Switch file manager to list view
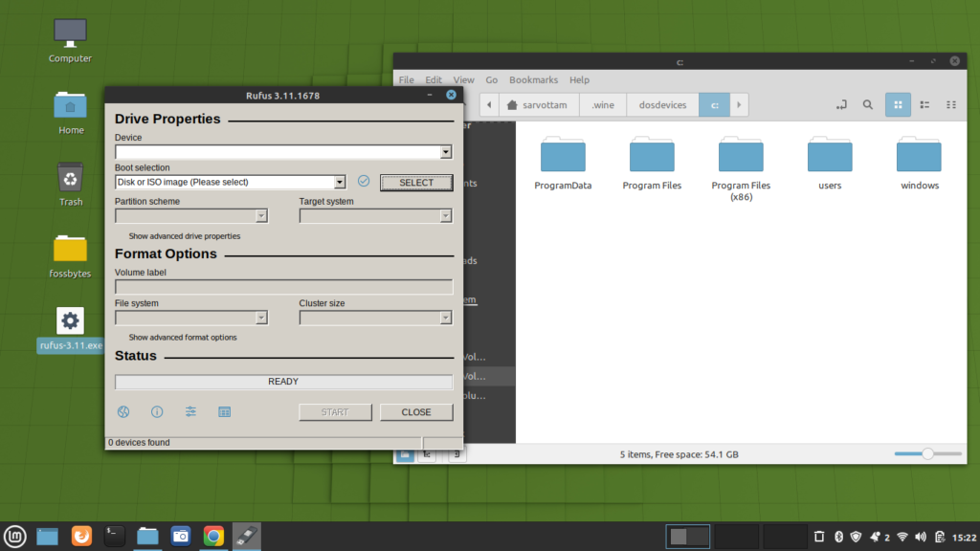 click(924, 104)
